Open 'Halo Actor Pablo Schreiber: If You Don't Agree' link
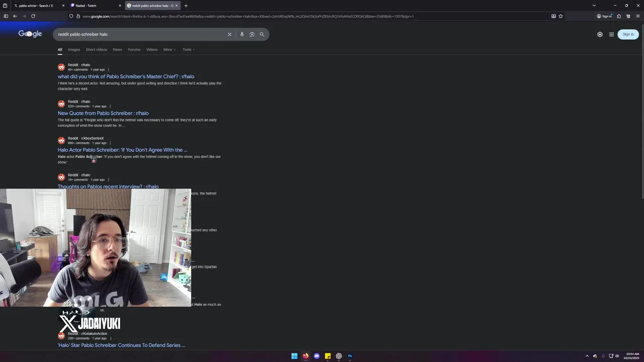Viewport: 644px width, 362px height. pyautogui.click(x=122, y=150)
